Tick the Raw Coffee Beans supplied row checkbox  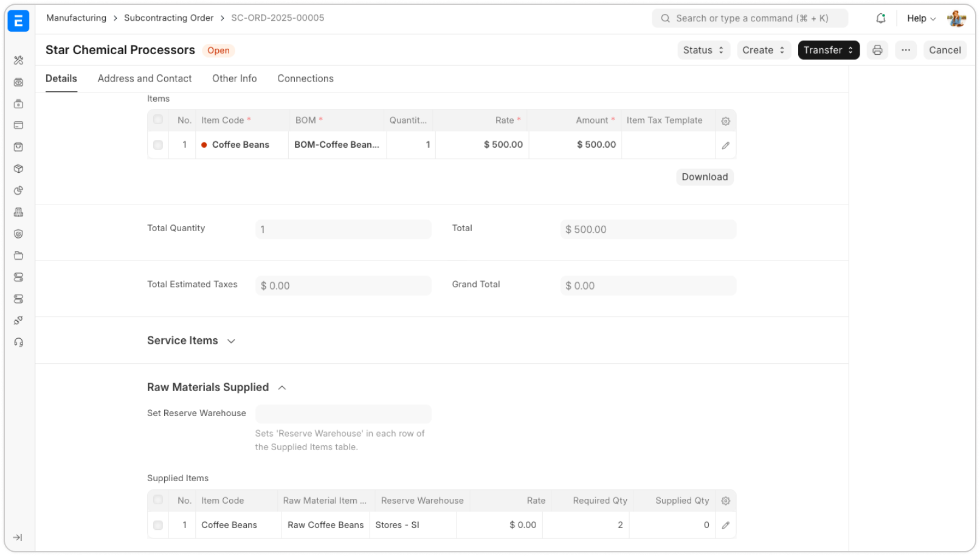click(158, 525)
